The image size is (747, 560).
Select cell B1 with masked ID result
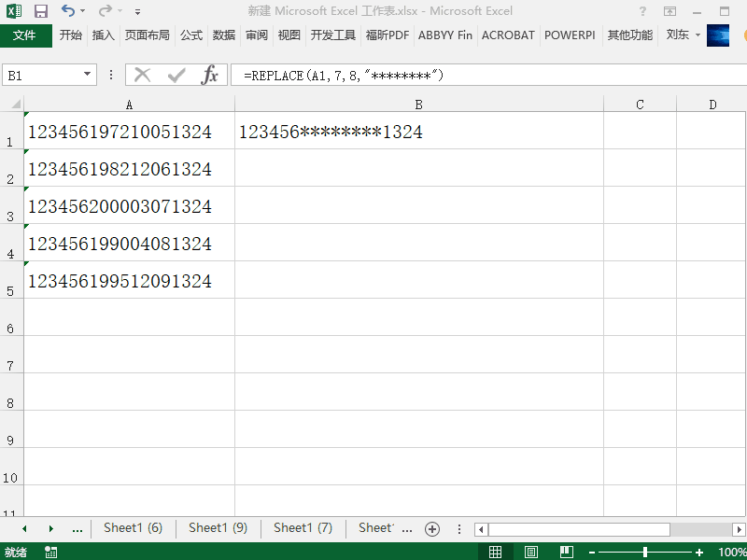click(x=418, y=131)
